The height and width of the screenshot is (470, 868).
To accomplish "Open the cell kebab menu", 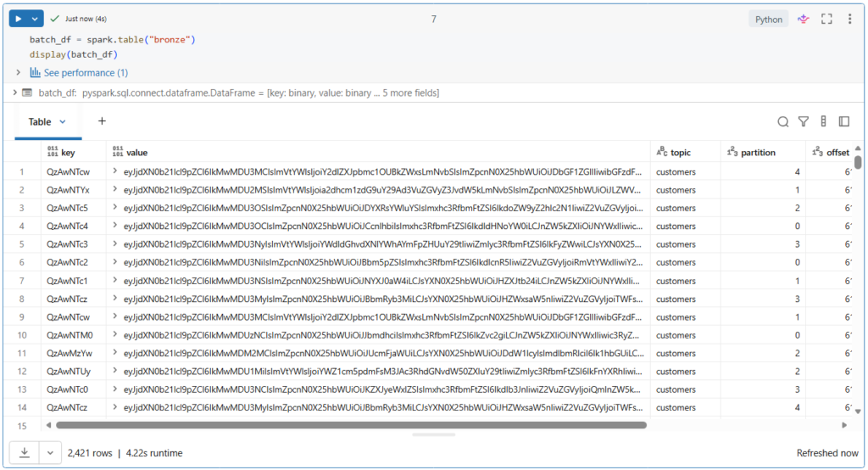I will point(849,19).
